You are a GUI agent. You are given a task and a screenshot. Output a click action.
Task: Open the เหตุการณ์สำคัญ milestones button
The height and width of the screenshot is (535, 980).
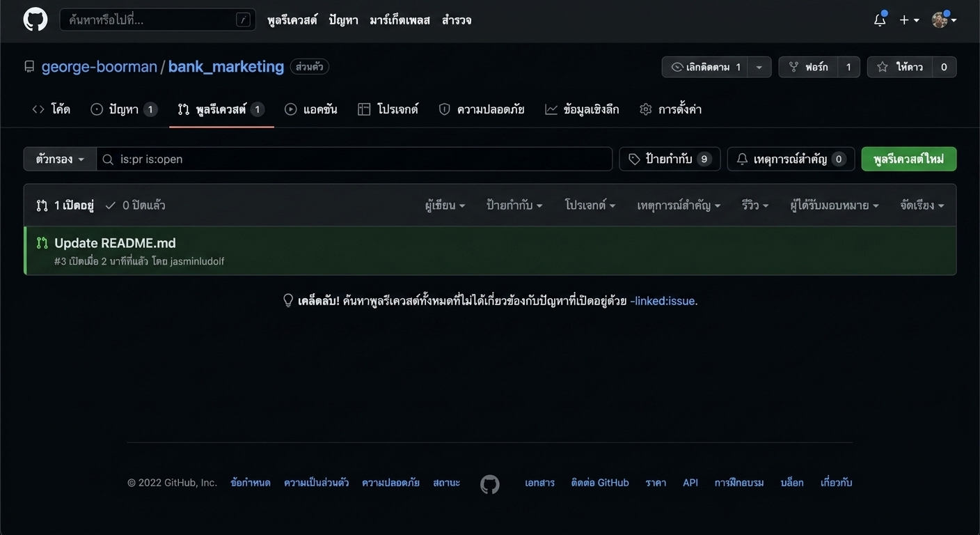coord(791,159)
